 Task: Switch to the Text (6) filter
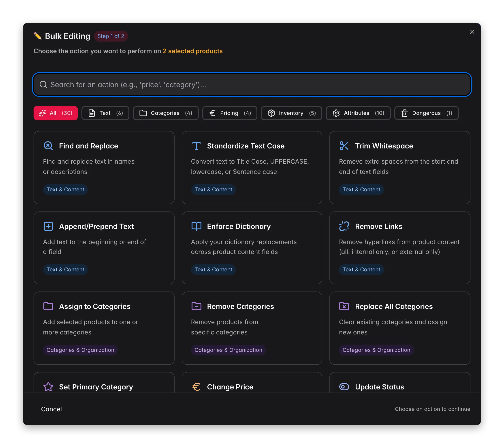[105, 113]
